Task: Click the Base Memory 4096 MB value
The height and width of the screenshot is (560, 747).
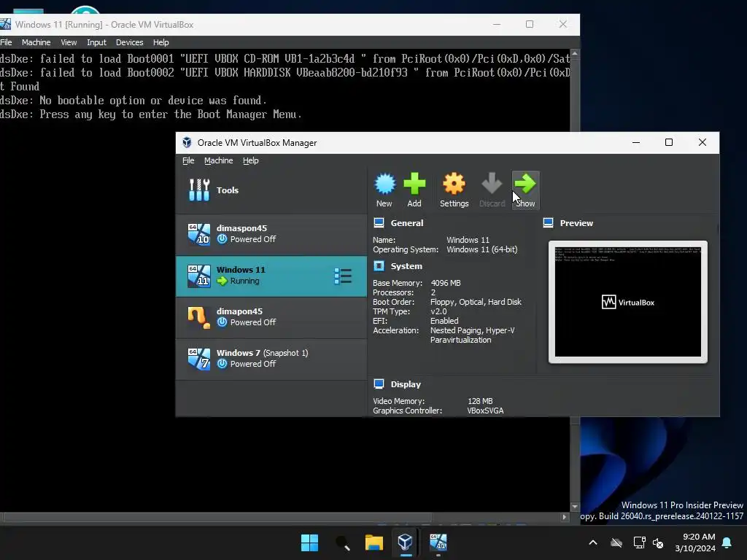Action: 446,283
